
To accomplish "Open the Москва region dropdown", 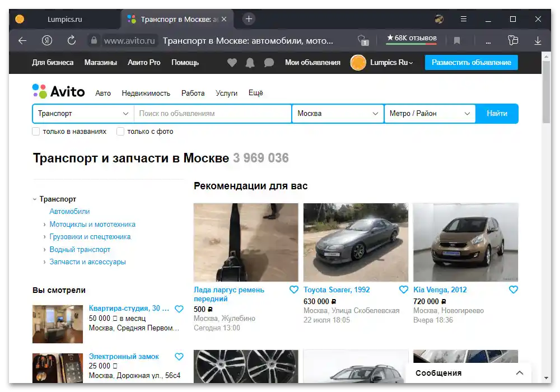I will pyautogui.click(x=338, y=114).
